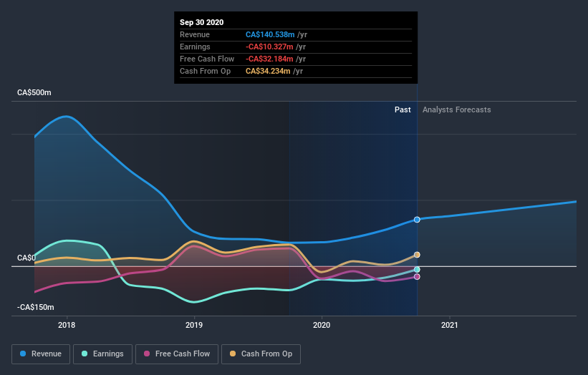Click the -CA$150m axis label
Image resolution: width=588 pixels, height=375 pixels.
(36, 307)
